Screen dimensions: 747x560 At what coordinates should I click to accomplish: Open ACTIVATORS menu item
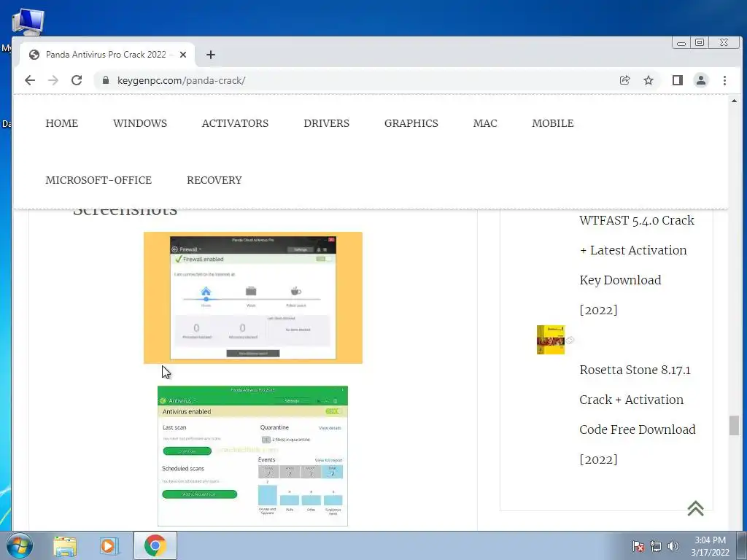[236, 123]
